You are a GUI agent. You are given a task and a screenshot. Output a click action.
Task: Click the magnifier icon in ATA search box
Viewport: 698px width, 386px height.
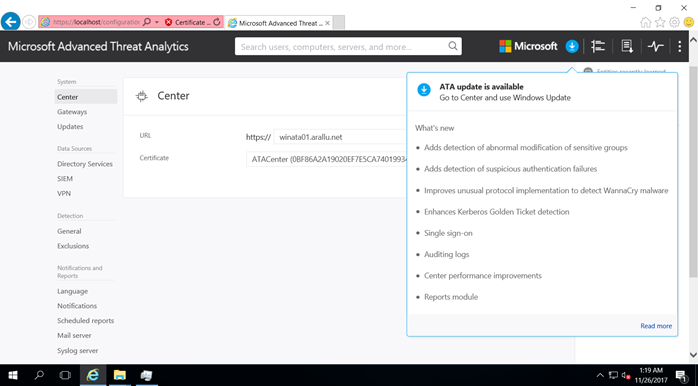click(453, 46)
